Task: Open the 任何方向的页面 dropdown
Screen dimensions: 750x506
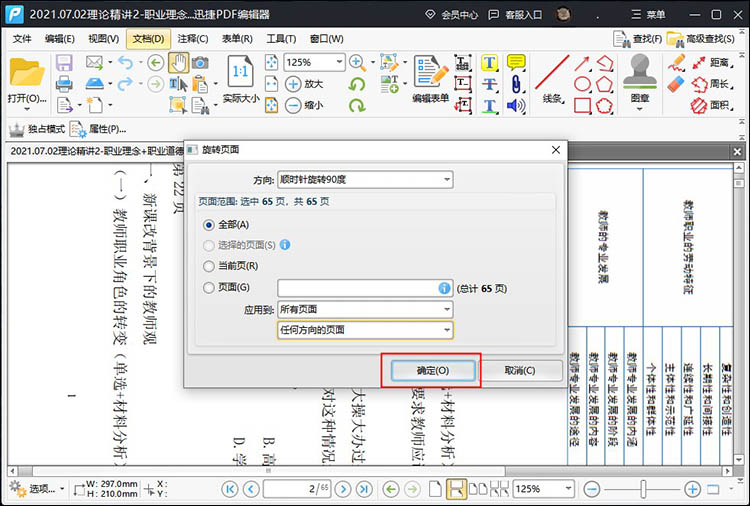Action: [365, 330]
